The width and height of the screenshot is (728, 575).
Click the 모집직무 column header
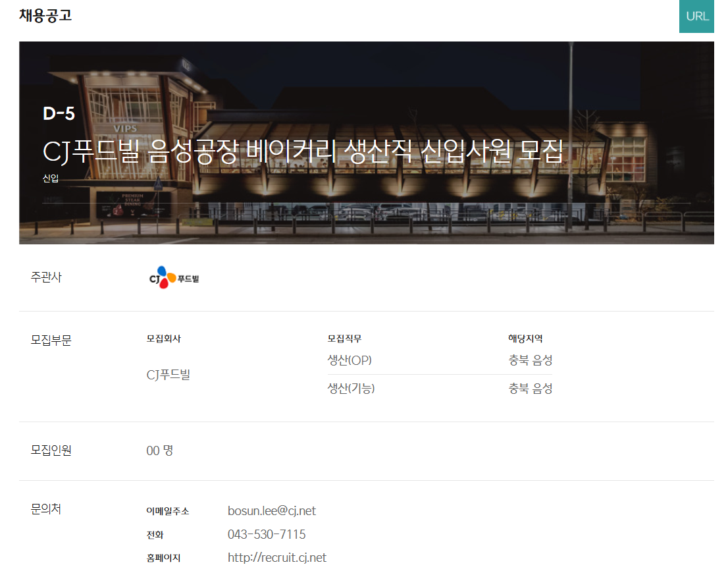343,337
